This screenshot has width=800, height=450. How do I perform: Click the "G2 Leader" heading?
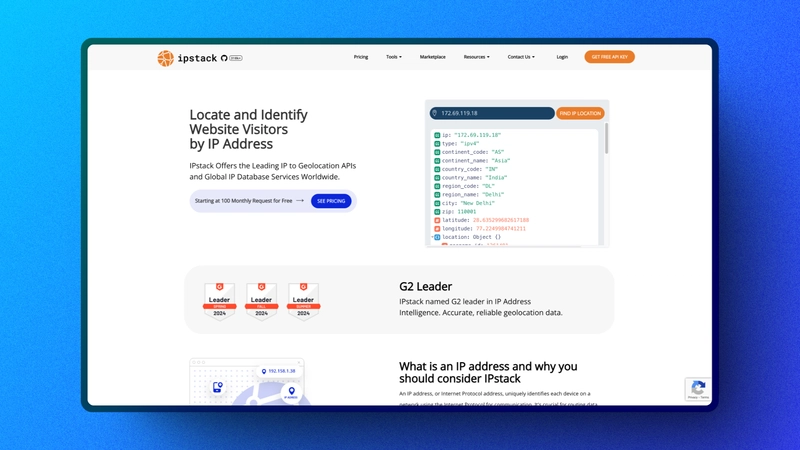click(x=426, y=287)
